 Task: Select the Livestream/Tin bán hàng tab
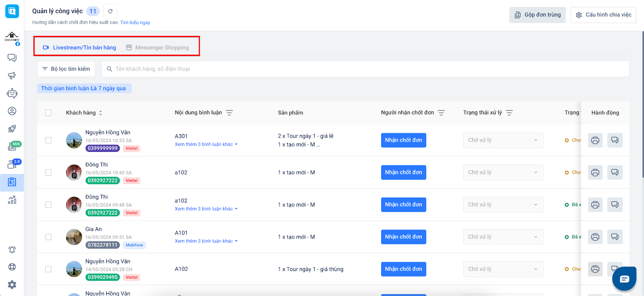(x=80, y=48)
